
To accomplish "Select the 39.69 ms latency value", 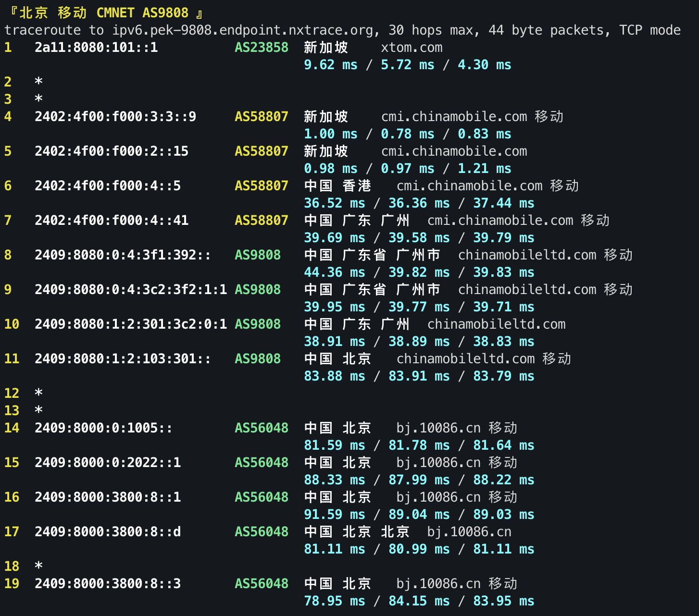I will 335,238.
